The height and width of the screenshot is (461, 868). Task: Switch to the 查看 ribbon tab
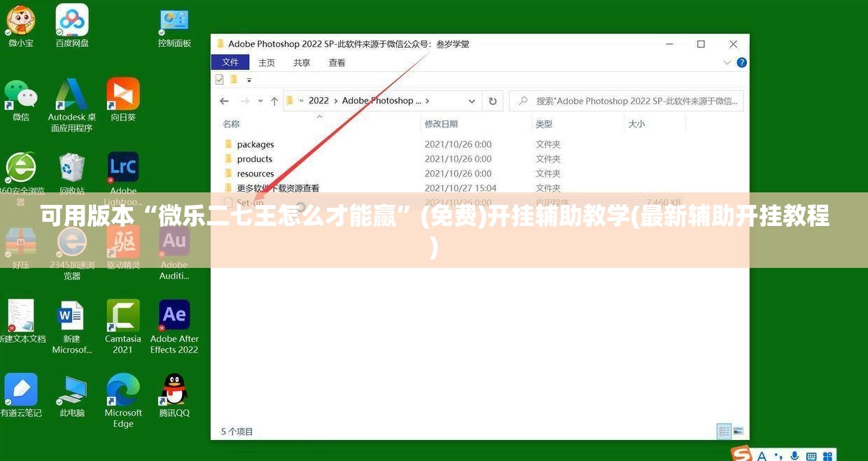[337, 62]
